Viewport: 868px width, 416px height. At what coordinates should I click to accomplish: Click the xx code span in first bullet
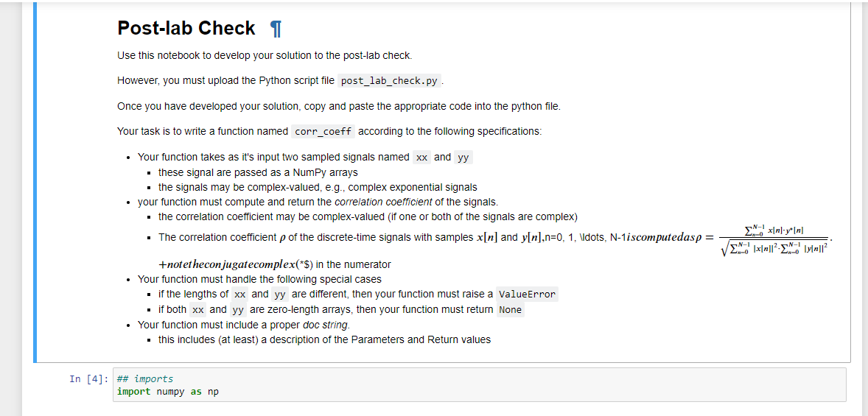pos(421,158)
